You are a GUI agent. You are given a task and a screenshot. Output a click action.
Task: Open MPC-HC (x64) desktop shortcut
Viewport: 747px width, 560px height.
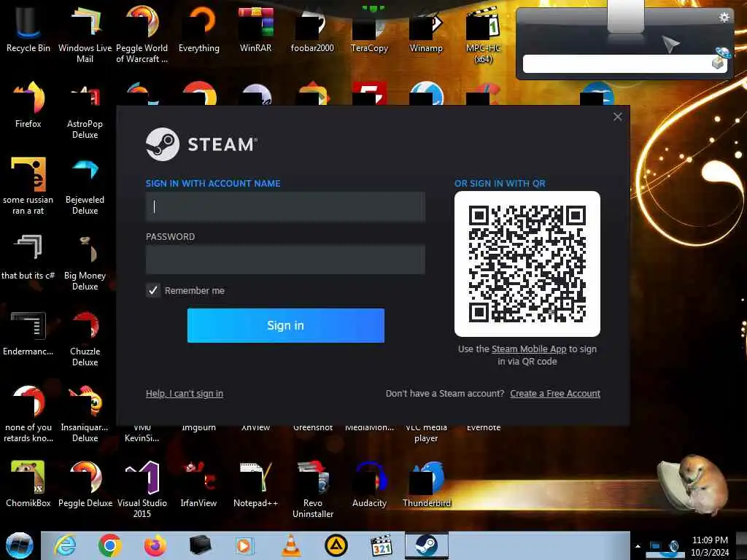[x=483, y=34]
